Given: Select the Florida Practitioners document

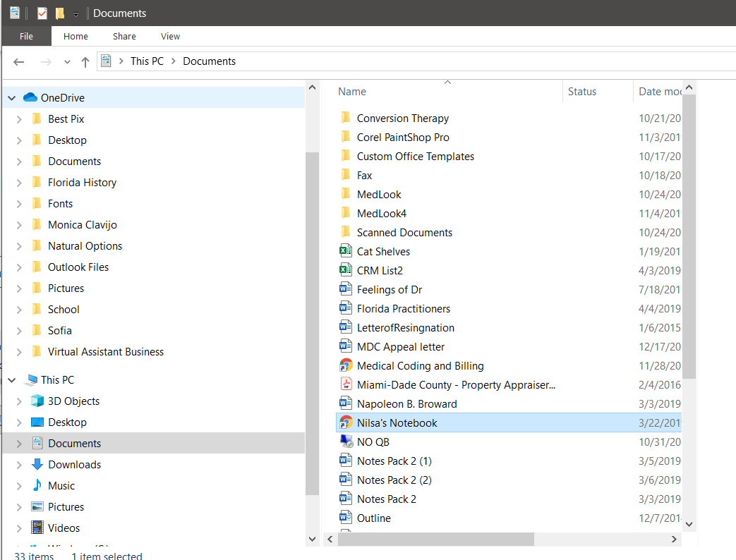Looking at the screenshot, I should tap(403, 309).
